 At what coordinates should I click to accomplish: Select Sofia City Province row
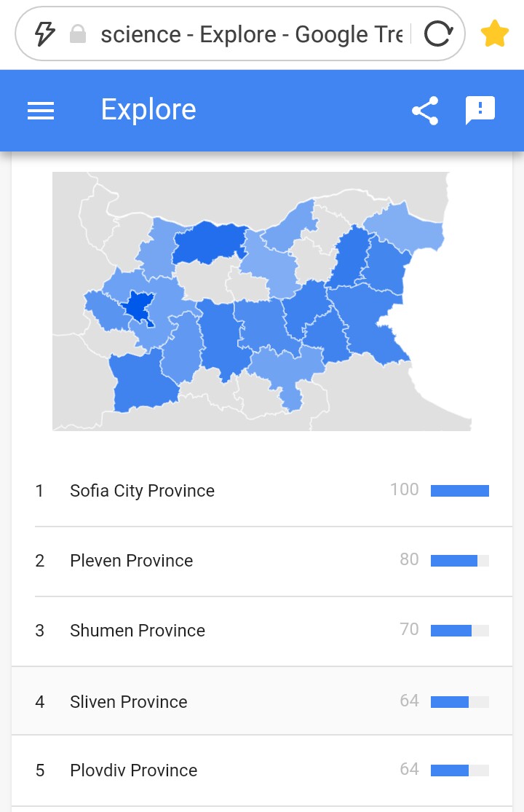[x=142, y=491]
